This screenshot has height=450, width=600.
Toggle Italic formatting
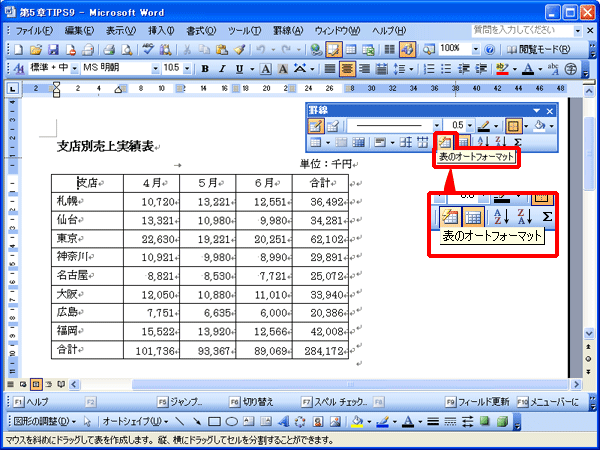(x=222, y=69)
